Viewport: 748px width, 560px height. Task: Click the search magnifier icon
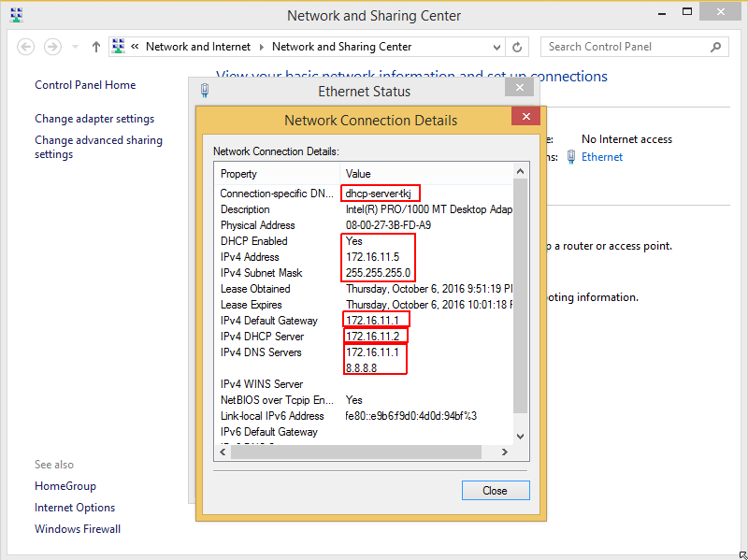click(x=715, y=46)
